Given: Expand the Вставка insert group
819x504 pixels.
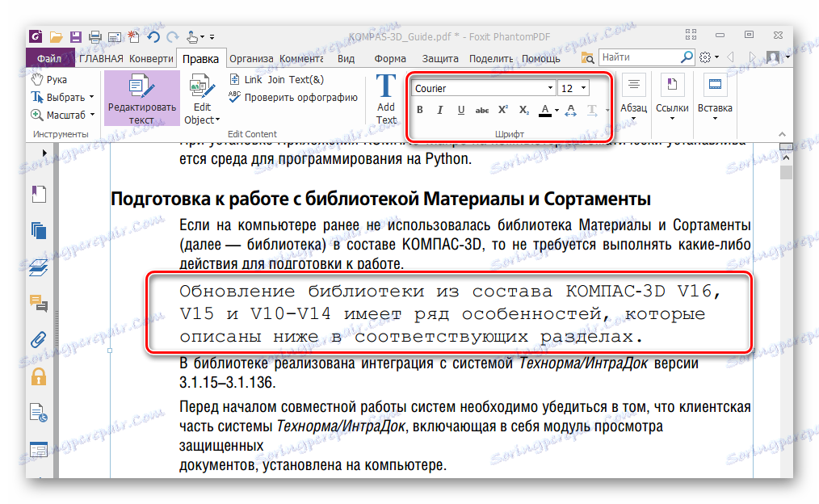Looking at the screenshot, I should point(715,98).
